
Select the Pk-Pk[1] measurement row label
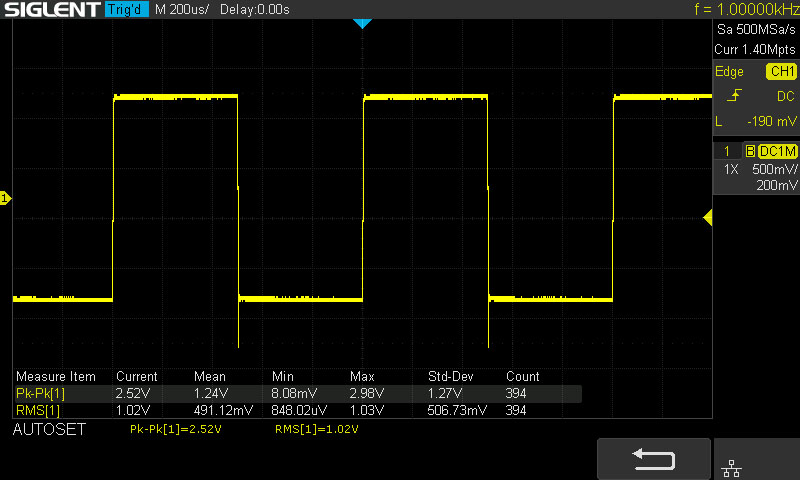click(x=40, y=393)
